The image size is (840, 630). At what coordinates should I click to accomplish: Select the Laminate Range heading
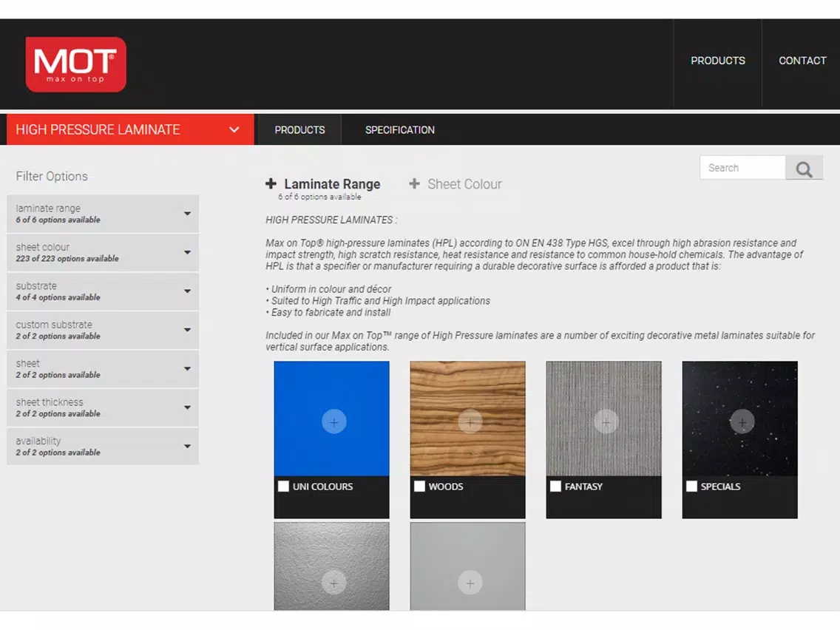point(332,184)
